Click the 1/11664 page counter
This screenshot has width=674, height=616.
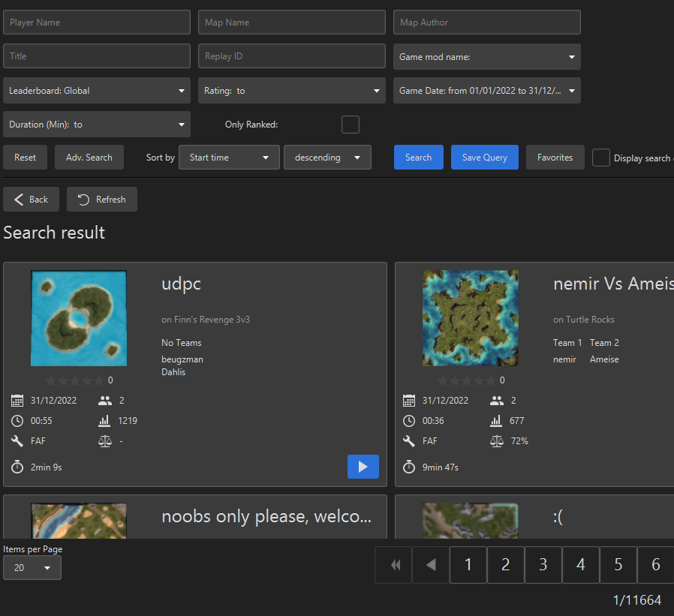(x=636, y=599)
